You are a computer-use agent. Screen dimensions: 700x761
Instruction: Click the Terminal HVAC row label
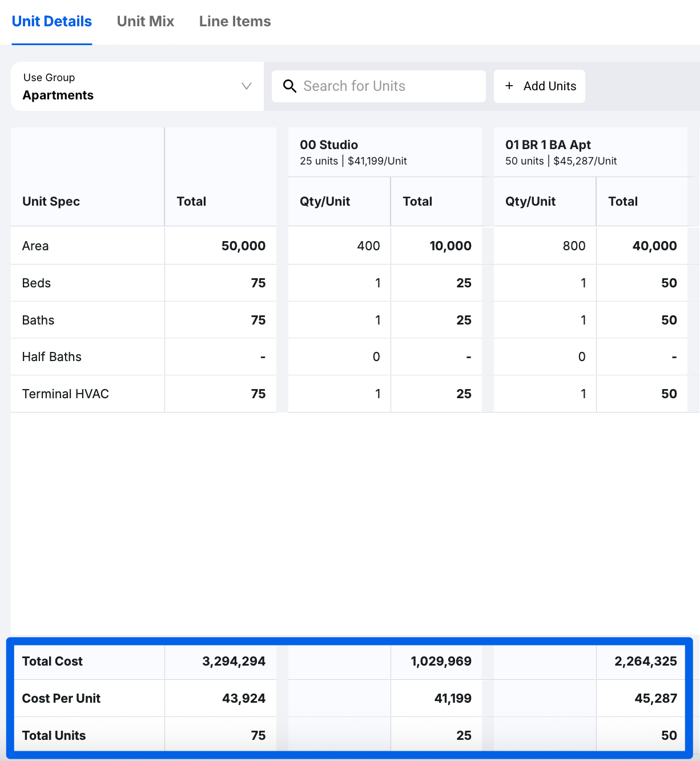click(x=66, y=394)
